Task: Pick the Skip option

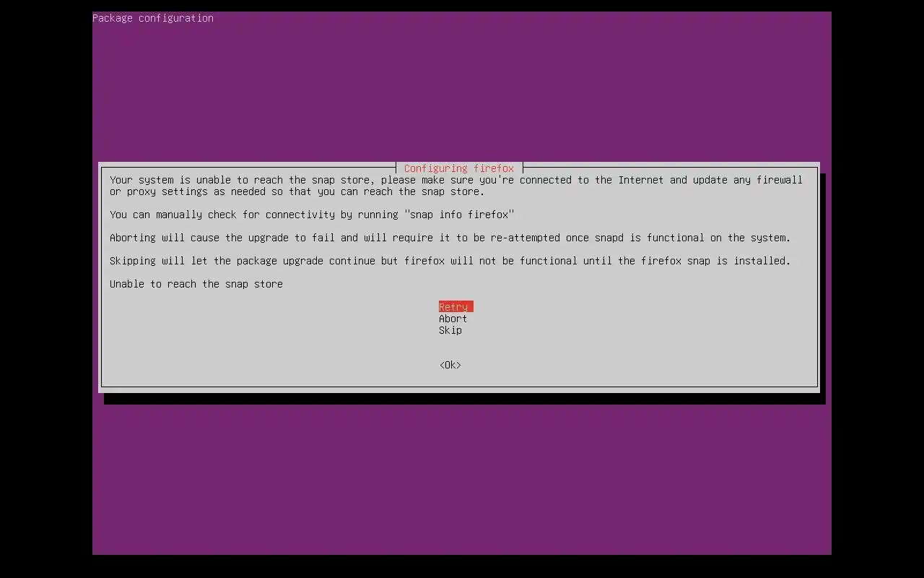Action: coord(450,330)
